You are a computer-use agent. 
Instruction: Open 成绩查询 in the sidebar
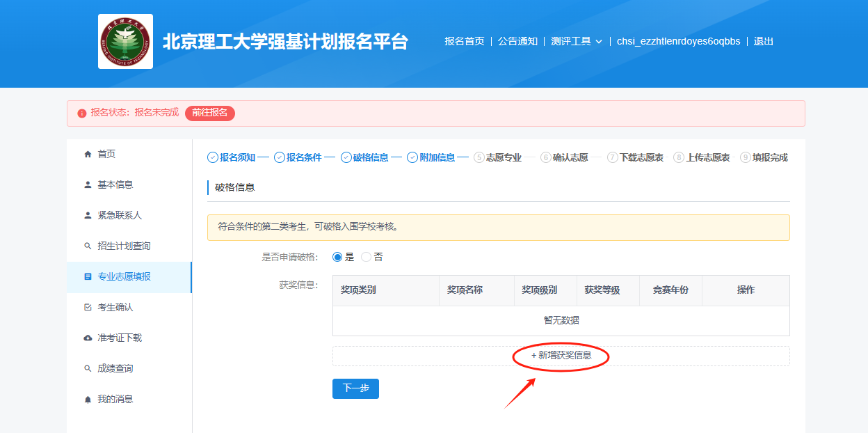(x=115, y=368)
